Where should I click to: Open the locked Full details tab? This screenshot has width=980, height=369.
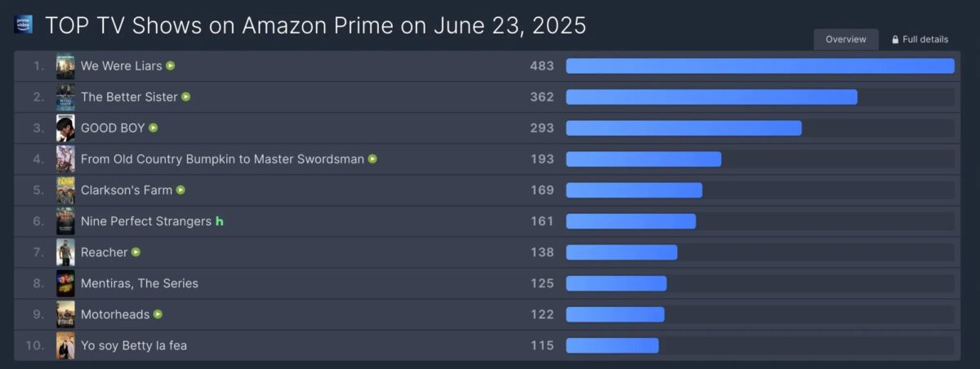[920, 39]
